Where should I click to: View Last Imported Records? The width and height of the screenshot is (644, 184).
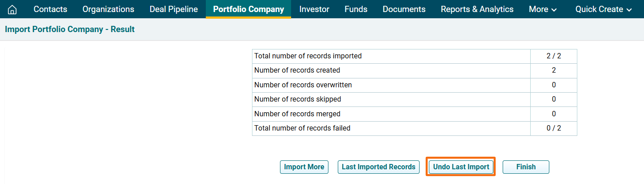378,167
